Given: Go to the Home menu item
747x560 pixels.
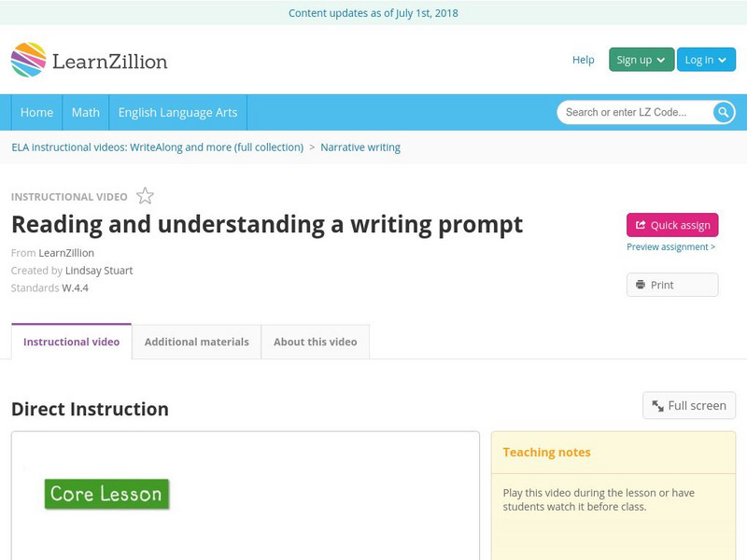Looking at the screenshot, I should (x=36, y=112).
